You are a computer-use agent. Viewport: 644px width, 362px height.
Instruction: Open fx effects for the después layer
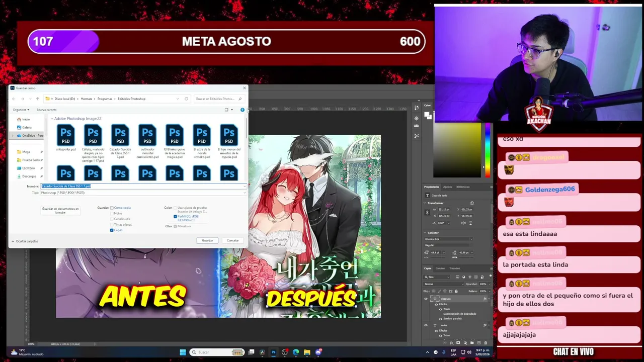[485, 299]
